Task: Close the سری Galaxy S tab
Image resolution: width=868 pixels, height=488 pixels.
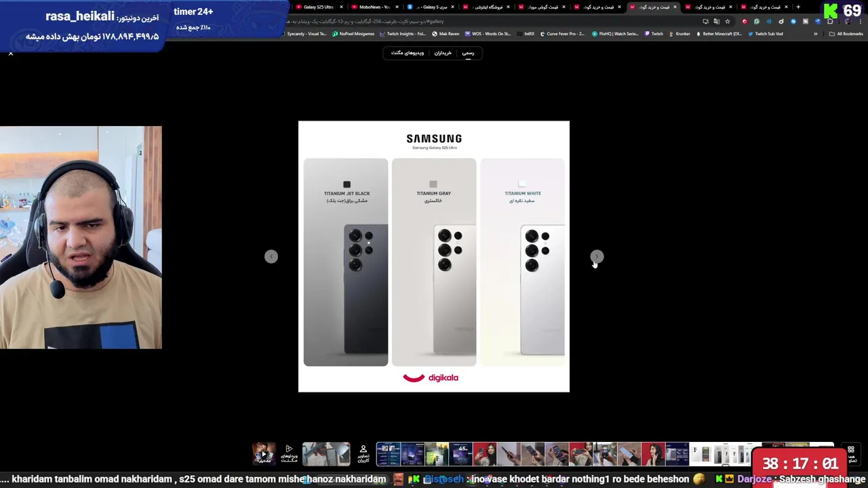Action: (x=452, y=7)
